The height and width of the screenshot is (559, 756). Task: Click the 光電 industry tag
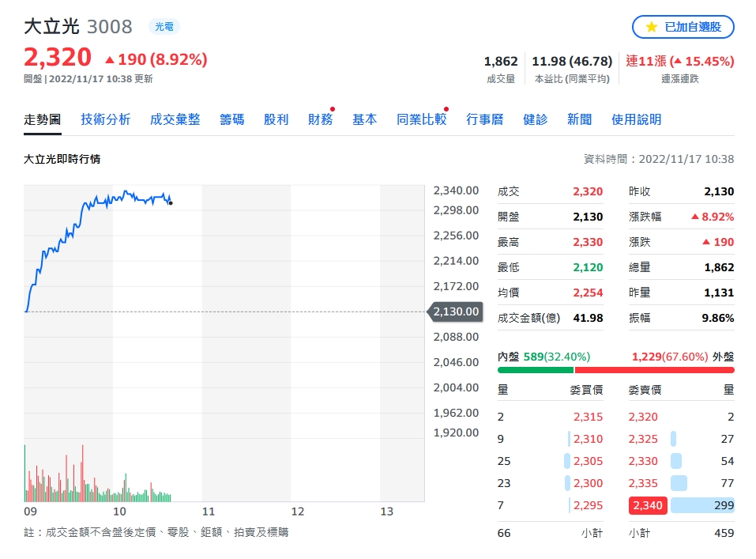tap(164, 27)
